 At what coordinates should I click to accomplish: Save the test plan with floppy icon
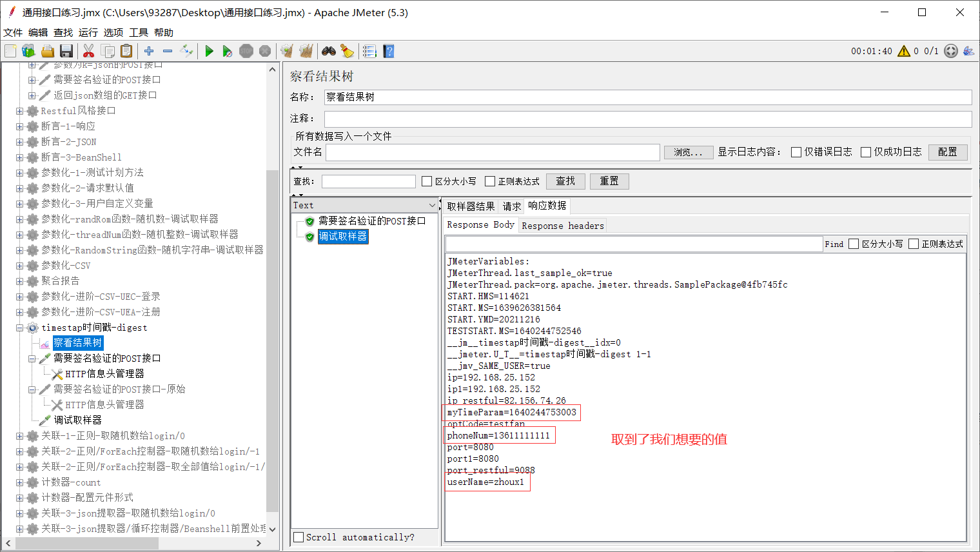coord(66,51)
